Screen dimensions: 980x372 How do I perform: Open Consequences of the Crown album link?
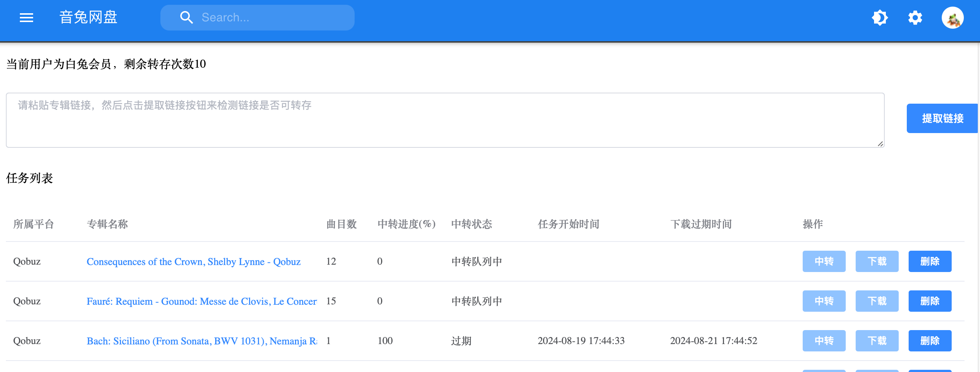point(193,261)
